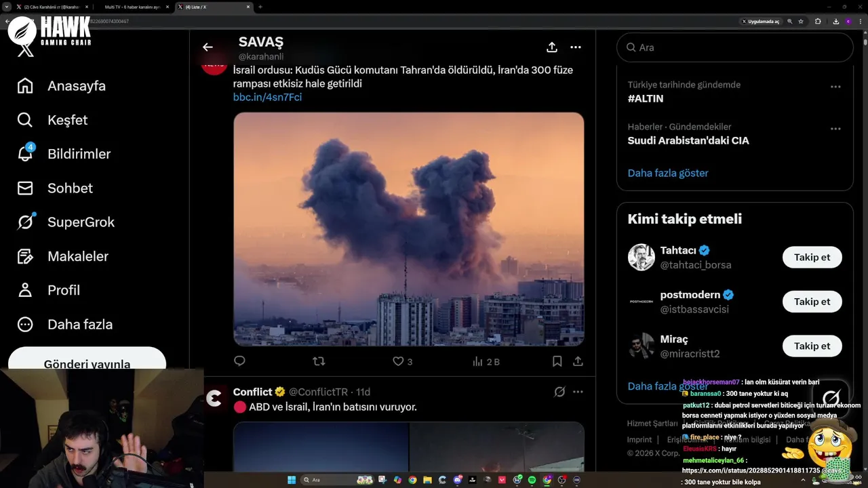Open postmodern profile avatar

click(x=642, y=302)
